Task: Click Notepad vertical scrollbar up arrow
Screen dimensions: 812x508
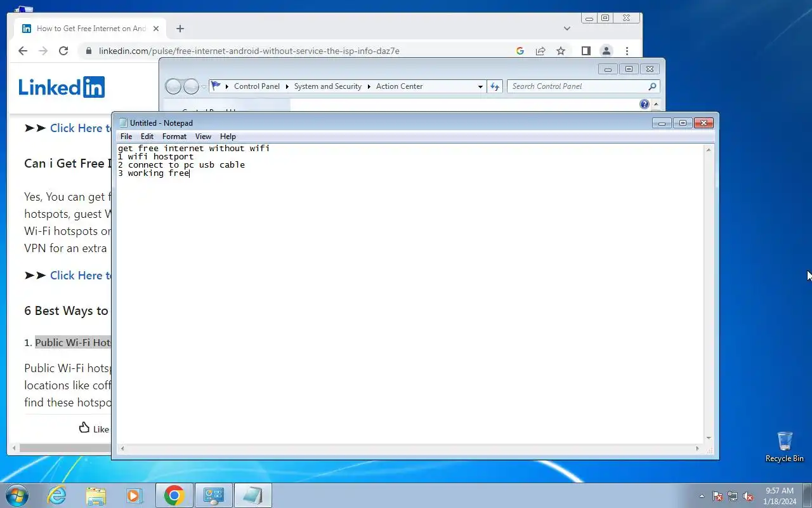Action: [x=709, y=149]
